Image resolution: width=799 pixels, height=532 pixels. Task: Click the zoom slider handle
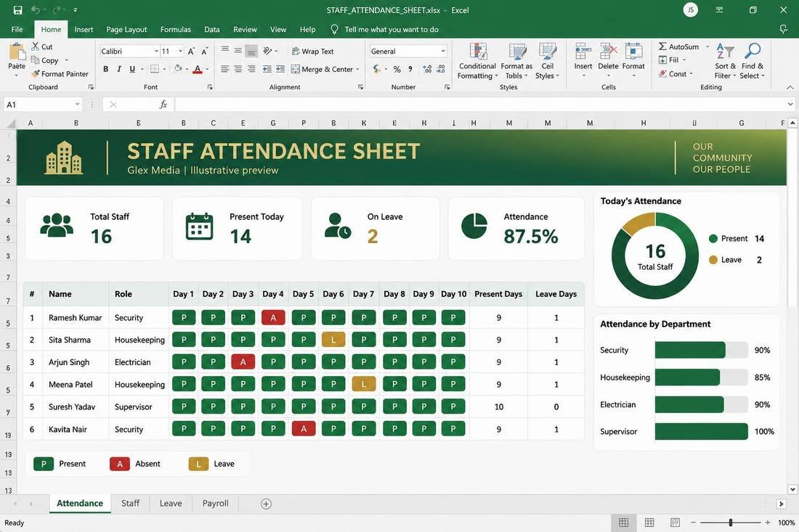pyautogui.click(x=731, y=523)
